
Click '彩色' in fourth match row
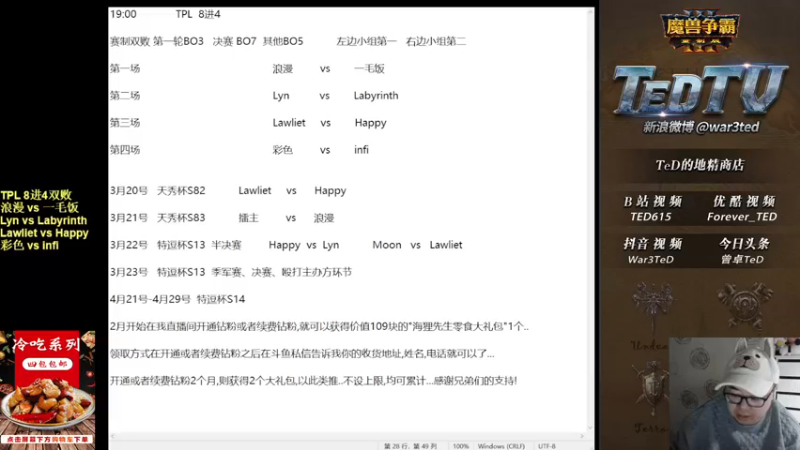click(283, 150)
